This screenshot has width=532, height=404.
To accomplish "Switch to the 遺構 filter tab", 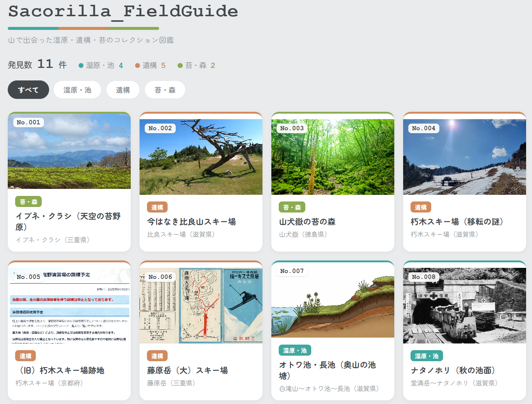I will [x=123, y=90].
